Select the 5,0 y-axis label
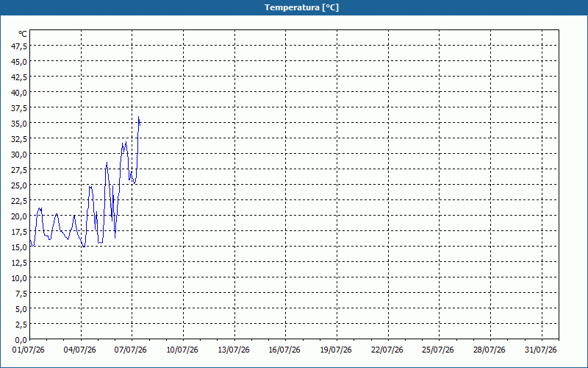The image size is (588, 368). [x=21, y=308]
